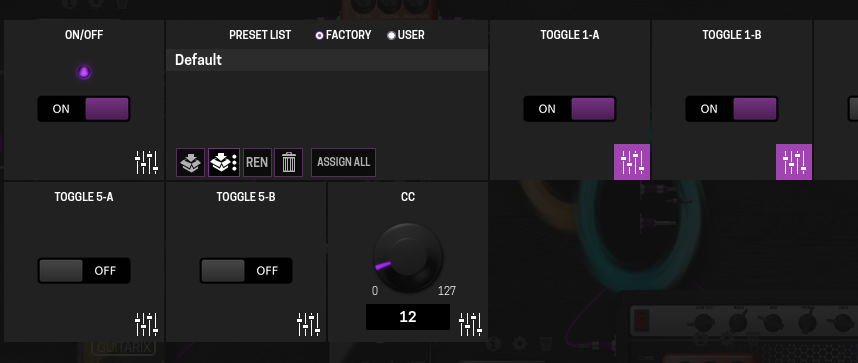The image size is (858, 363).
Task: Switch off TOGGLE 1-A
Action: coord(570,109)
